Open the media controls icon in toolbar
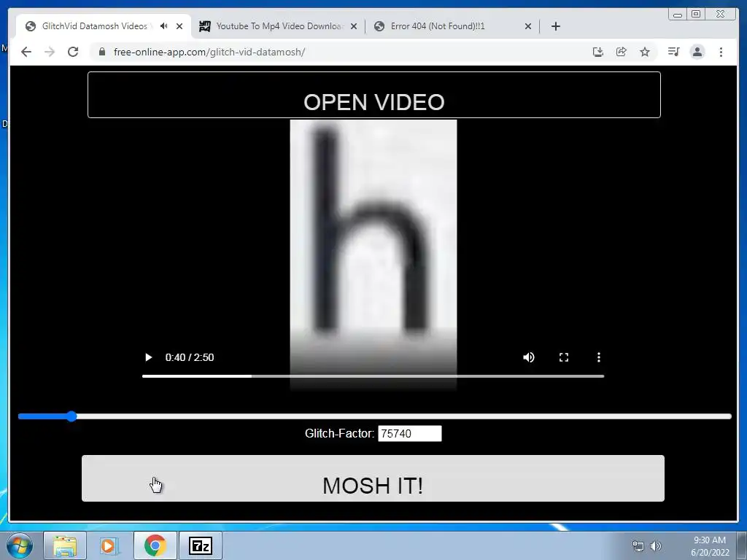 (673, 52)
